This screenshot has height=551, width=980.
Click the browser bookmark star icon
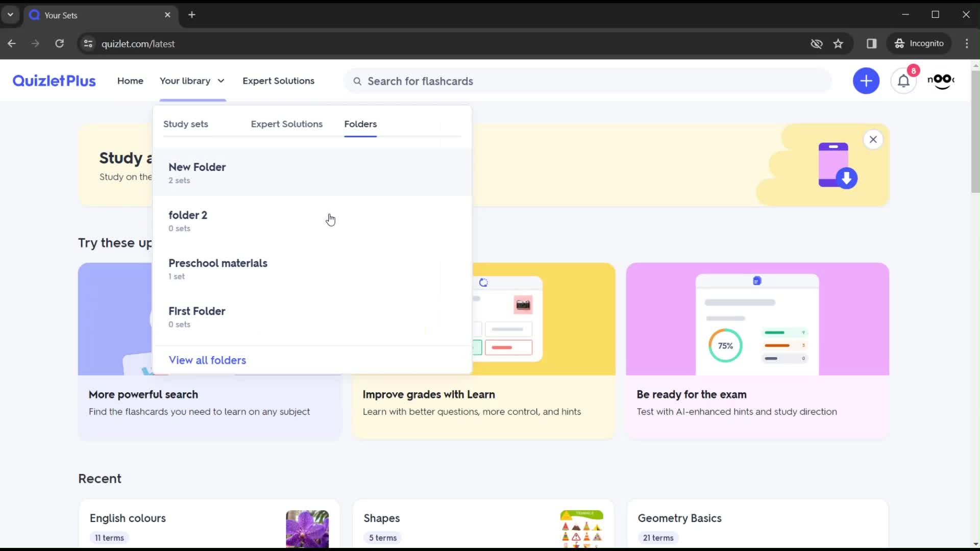[x=839, y=44]
